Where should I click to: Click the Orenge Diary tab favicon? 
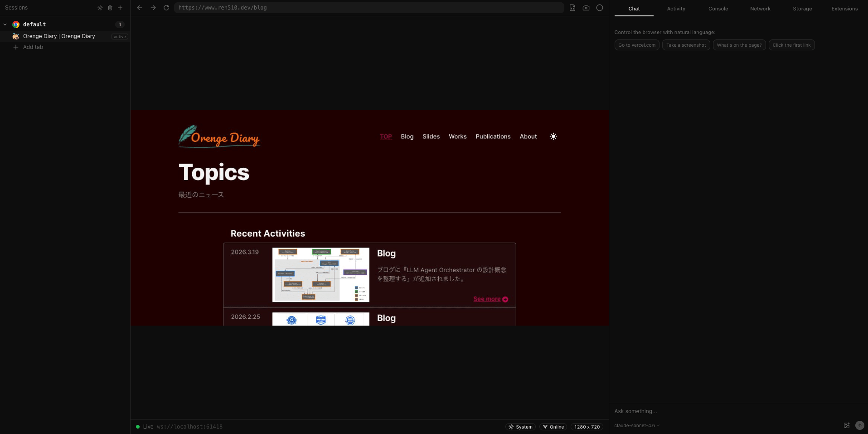coord(16,36)
